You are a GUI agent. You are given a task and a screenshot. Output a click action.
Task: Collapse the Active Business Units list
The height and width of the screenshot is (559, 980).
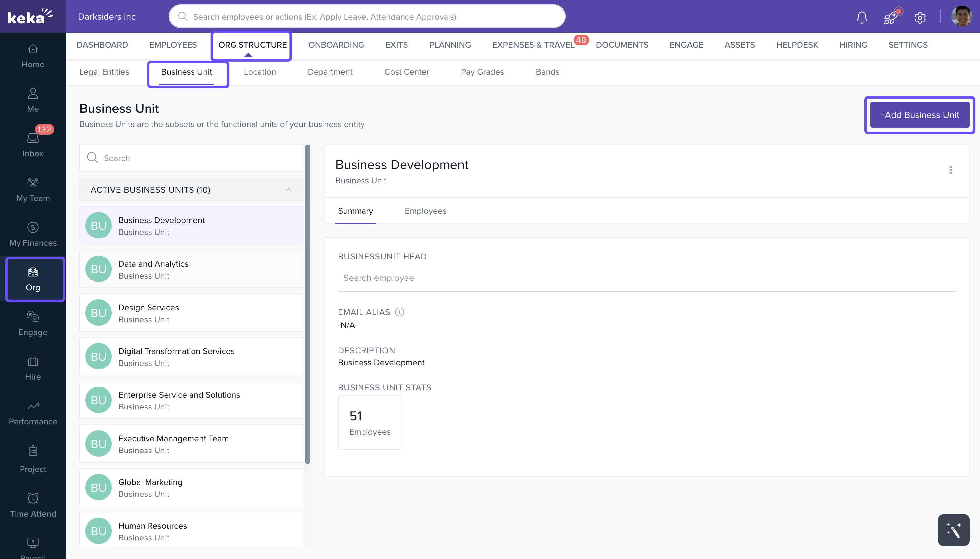288,190
